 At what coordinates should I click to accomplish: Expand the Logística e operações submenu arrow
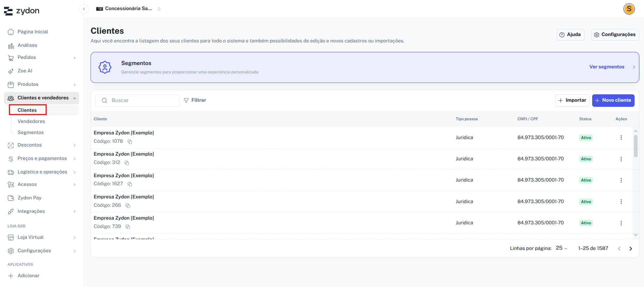click(x=75, y=172)
